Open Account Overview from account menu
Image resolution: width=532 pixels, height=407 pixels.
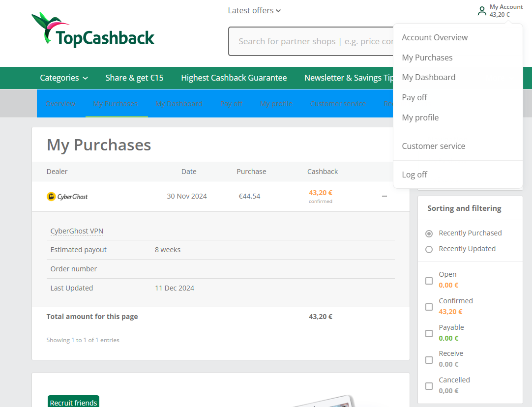pyautogui.click(x=435, y=37)
